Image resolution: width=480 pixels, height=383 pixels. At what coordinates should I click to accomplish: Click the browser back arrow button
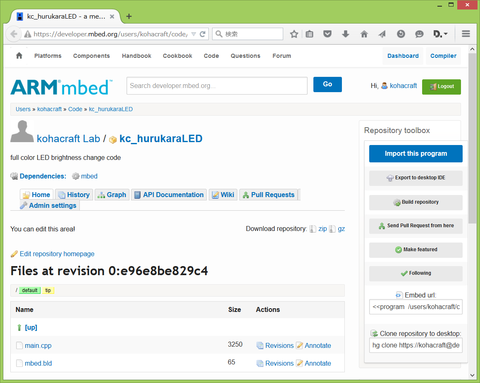coord(14,34)
